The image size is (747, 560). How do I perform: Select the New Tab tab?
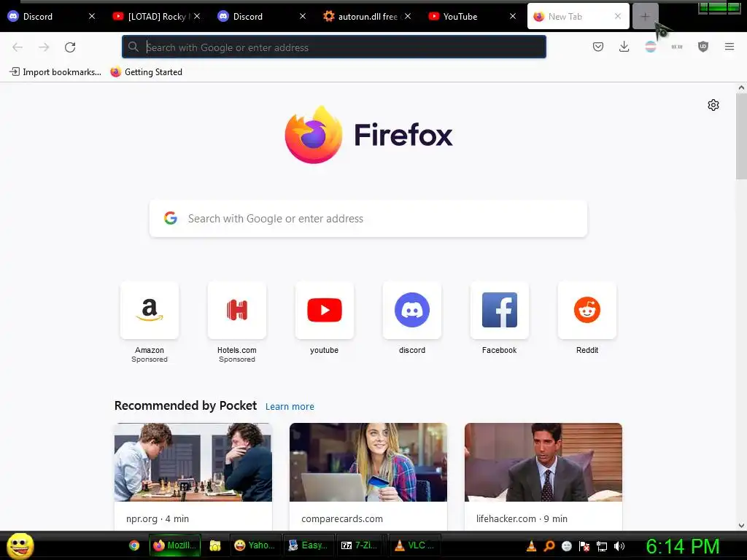[578, 17]
